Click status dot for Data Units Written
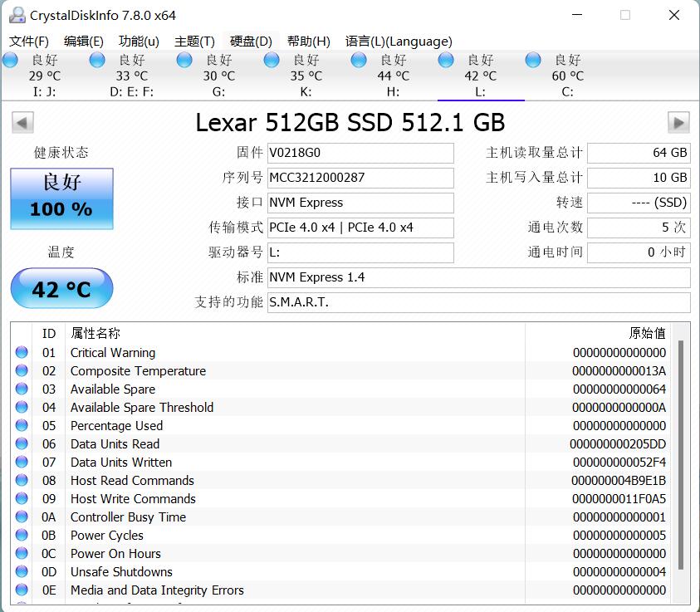Viewport: 700px width, 612px height. click(22, 462)
